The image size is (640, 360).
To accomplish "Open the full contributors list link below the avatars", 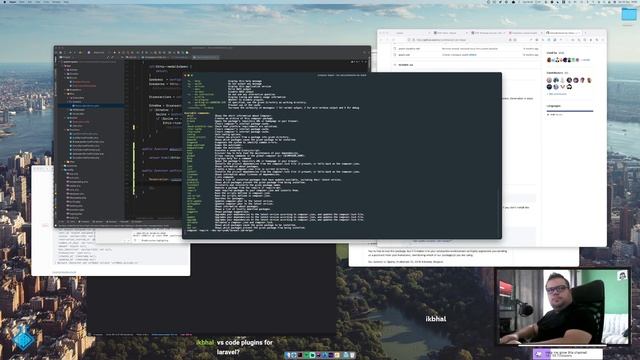I will (x=557, y=94).
